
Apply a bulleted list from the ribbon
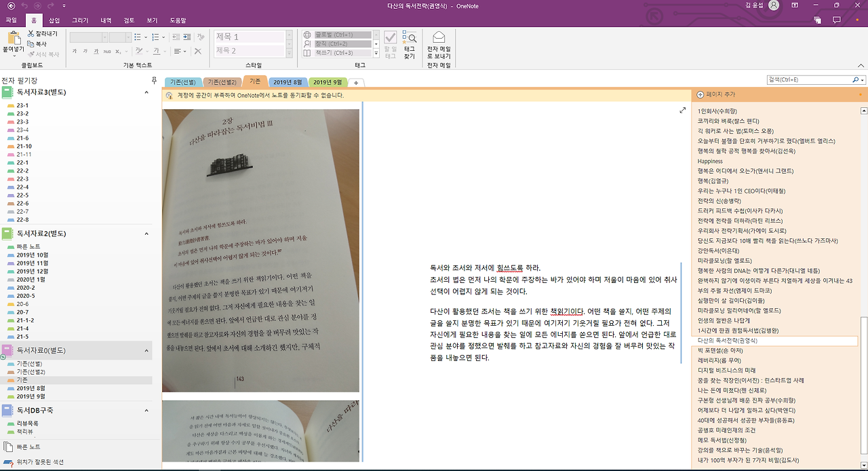138,37
